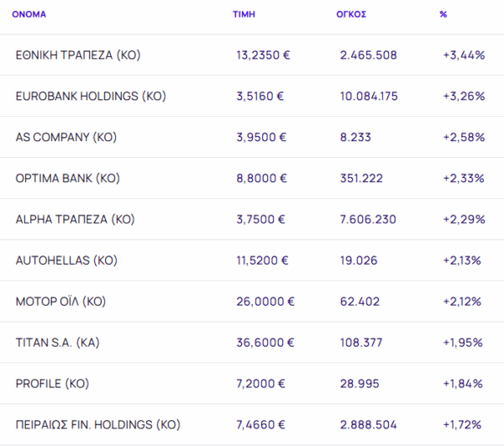This screenshot has width=504, height=446.
Task: Open ΠΕΙΡΑΙΩΣ FIN. HOLDINGS (ΚΟ) stock
Action: pos(97,425)
